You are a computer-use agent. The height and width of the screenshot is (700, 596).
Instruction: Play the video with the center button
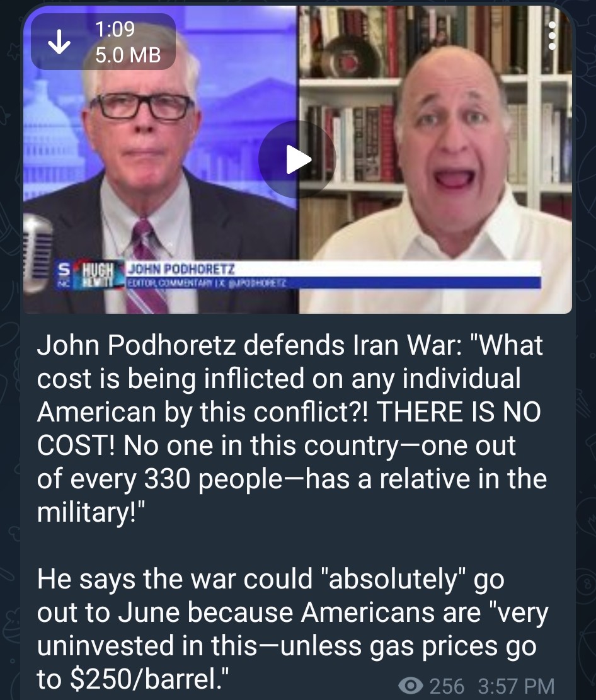click(x=297, y=159)
